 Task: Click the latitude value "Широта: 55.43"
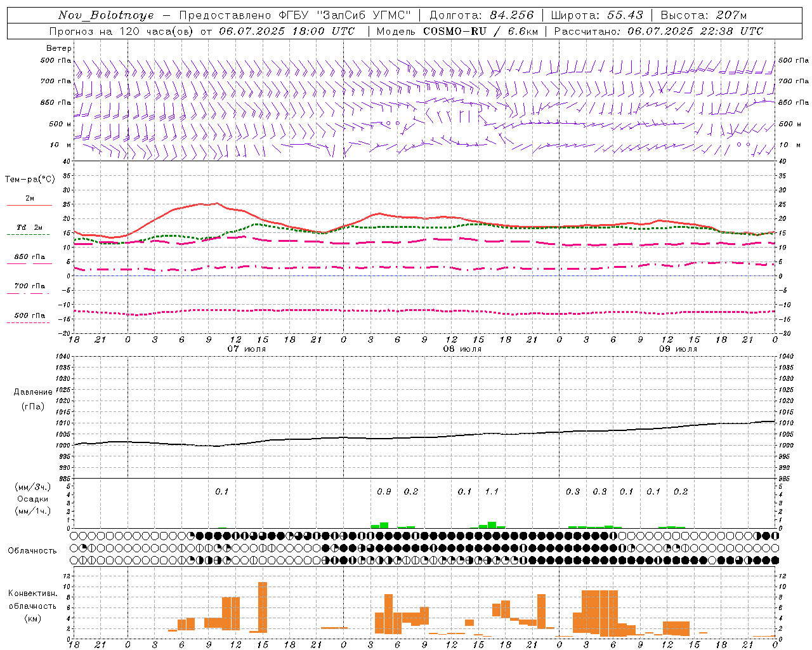pyautogui.click(x=597, y=15)
